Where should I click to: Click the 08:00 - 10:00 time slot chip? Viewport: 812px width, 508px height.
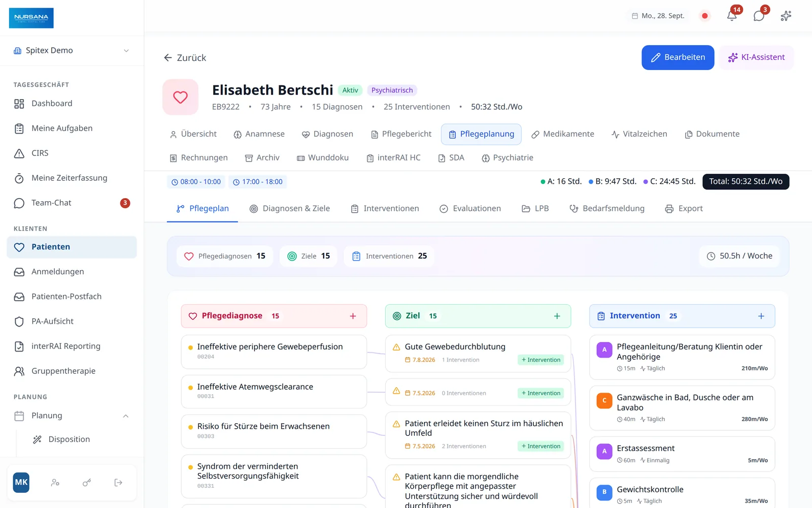click(x=196, y=182)
